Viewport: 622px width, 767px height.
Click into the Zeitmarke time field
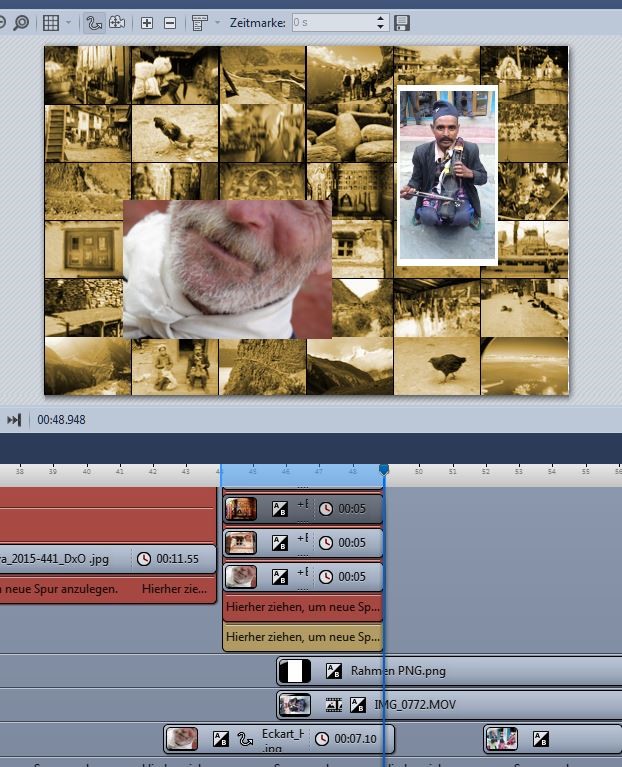tap(332, 22)
